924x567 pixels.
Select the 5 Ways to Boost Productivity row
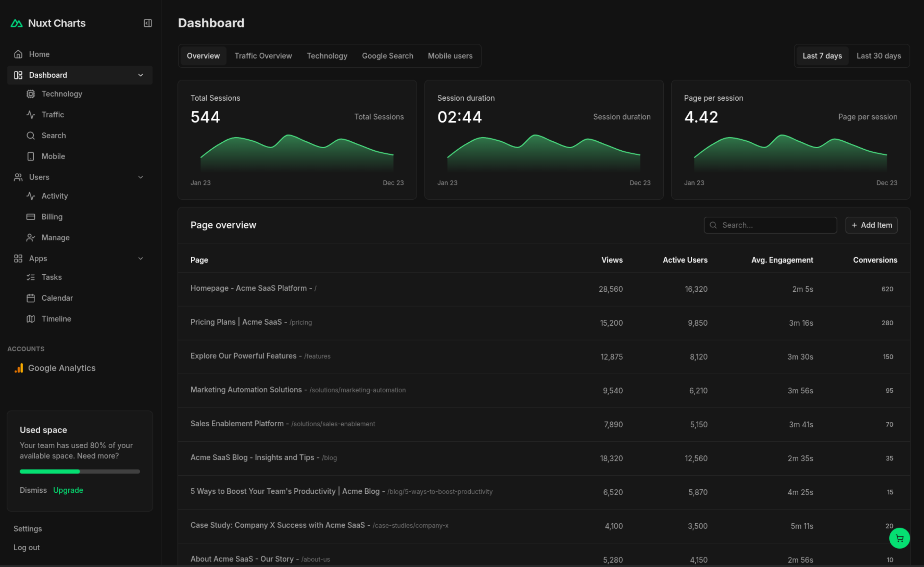[x=544, y=492]
